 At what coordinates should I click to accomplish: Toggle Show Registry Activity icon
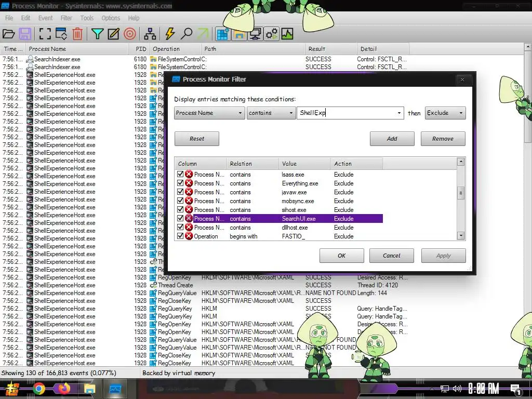[223, 34]
